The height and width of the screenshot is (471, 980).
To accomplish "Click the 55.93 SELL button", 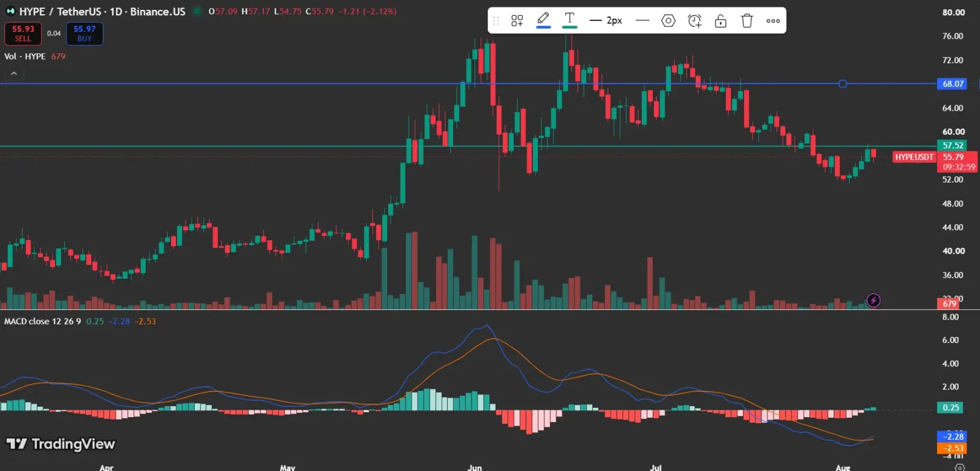I will pyautogui.click(x=23, y=34).
